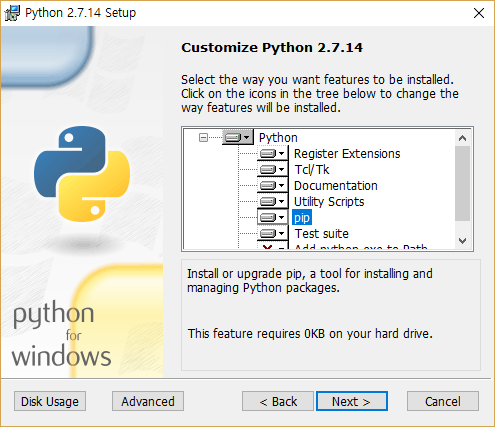Open Advanced options
Image resolution: width=495 pixels, height=427 pixels.
[148, 401]
